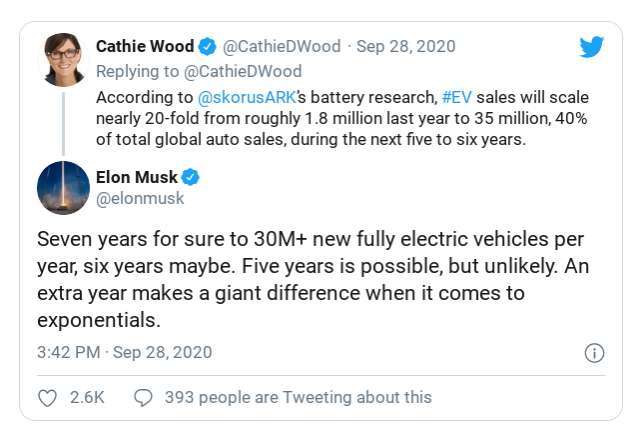Image resolution: width=642 pixels, height=438 pixels.
Task: Click the Elon Musk display name
Action: coord(137,177)
